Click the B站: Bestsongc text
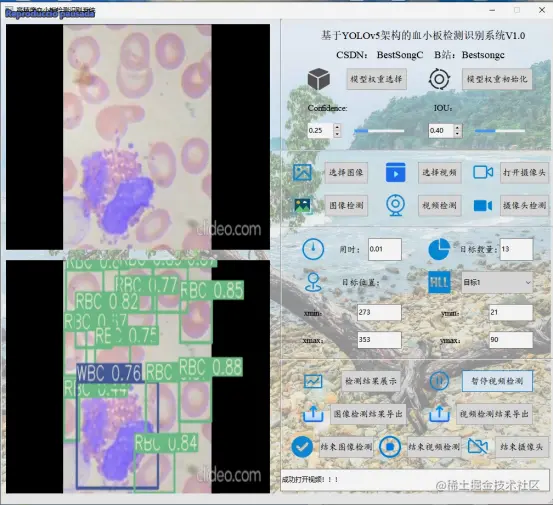The image size is (554, 506). pyautogui.click(x=469, y=55)
